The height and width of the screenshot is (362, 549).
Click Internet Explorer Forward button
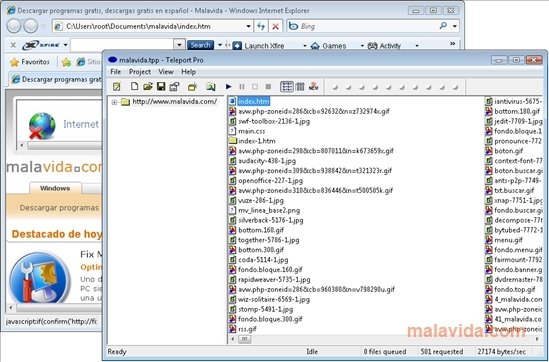point(30,26)
